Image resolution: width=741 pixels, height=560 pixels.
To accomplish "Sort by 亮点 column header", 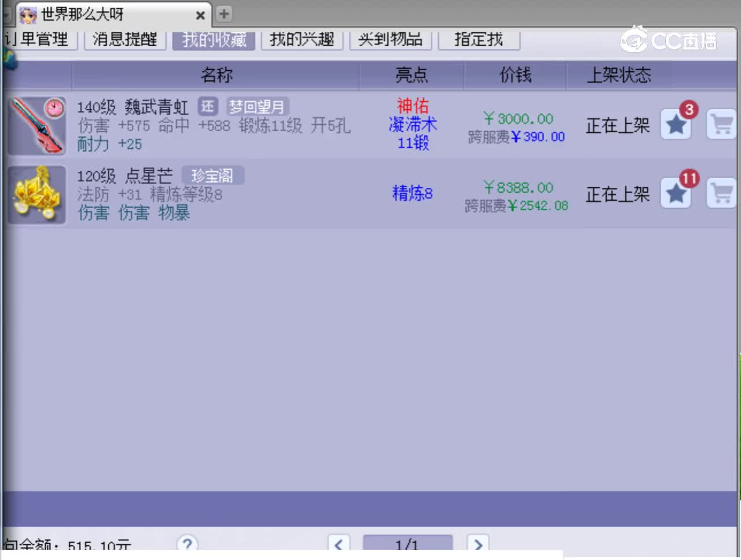I will [412, 75].
